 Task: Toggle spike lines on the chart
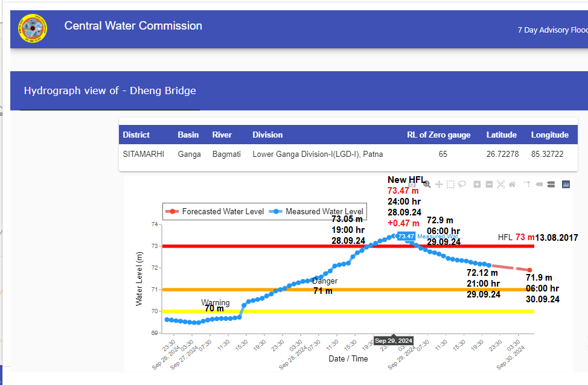click(526, 184)
